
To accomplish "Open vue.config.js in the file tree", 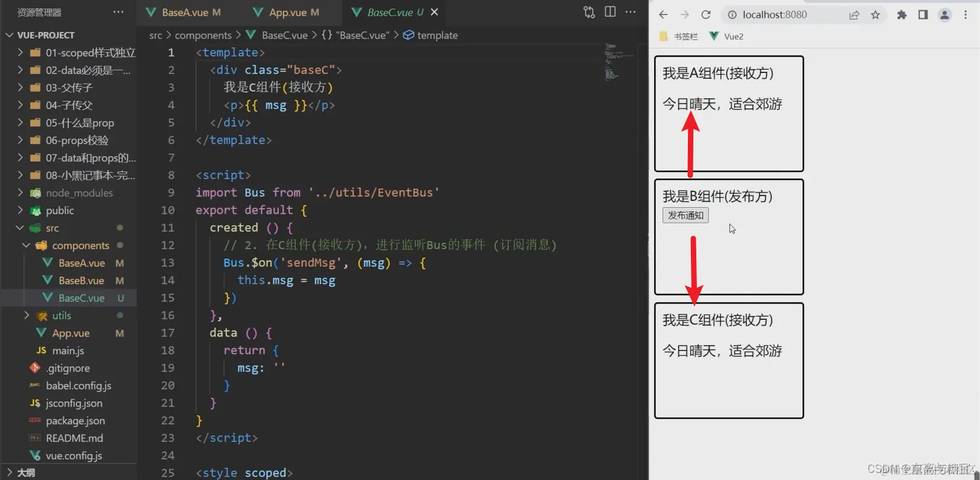I will tap(69, 455).
